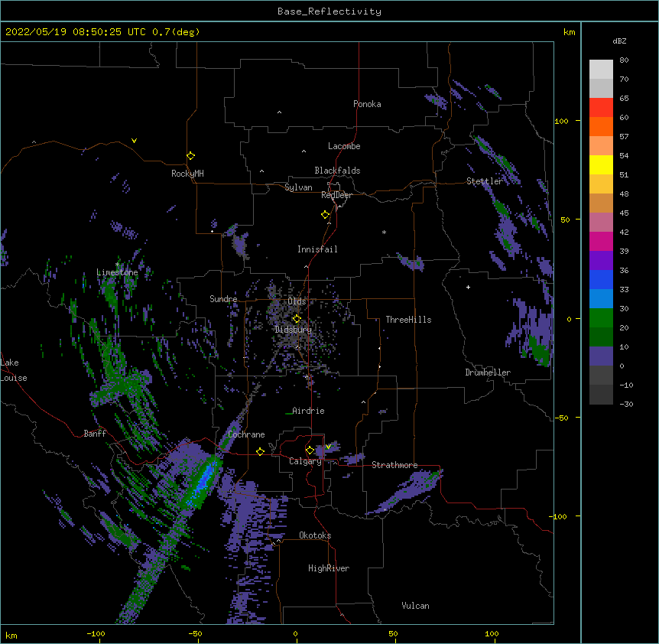
Task: Click the km unit label at top right
Action: click(570, 32)
